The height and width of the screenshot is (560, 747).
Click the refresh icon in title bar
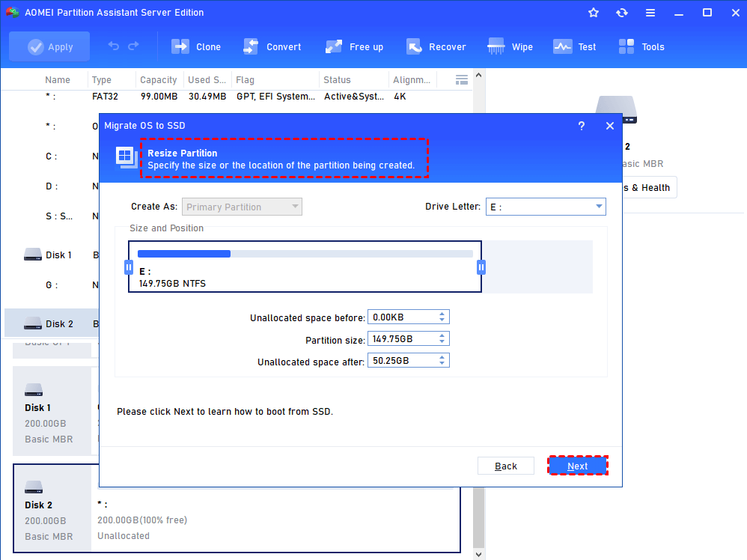click(622, 13)
